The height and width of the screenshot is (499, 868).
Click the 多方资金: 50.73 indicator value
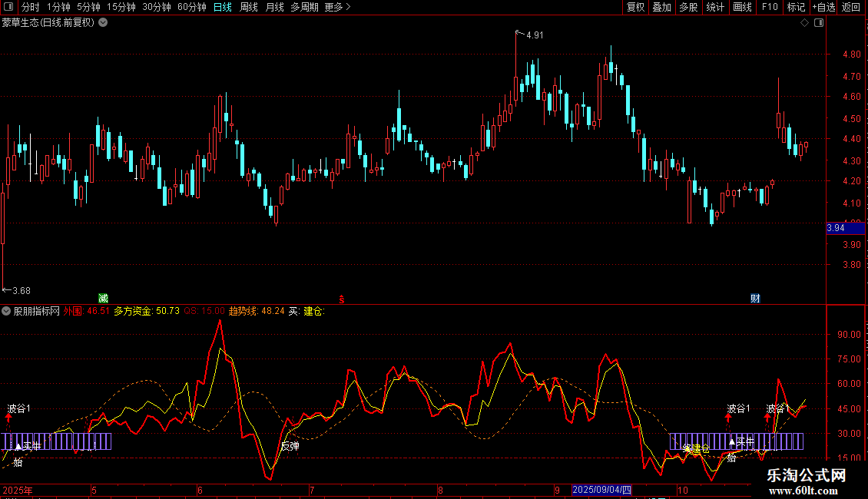147,312
